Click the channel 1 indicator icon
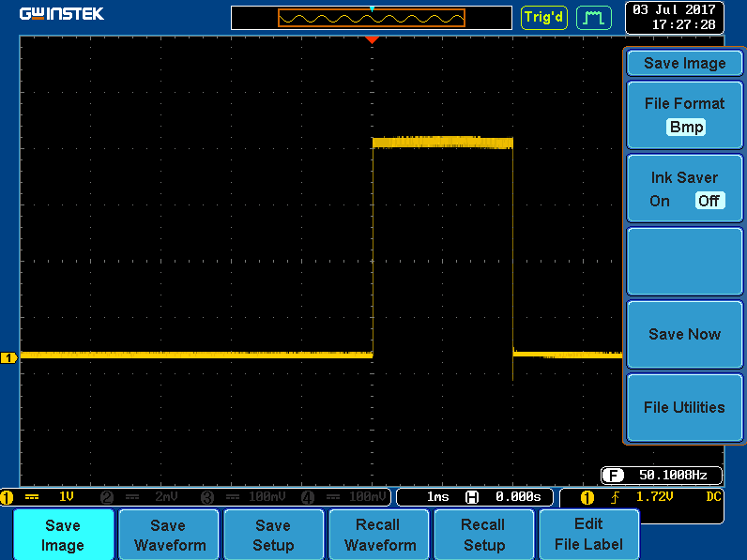 pyautogui.click(x=7, y=497)
